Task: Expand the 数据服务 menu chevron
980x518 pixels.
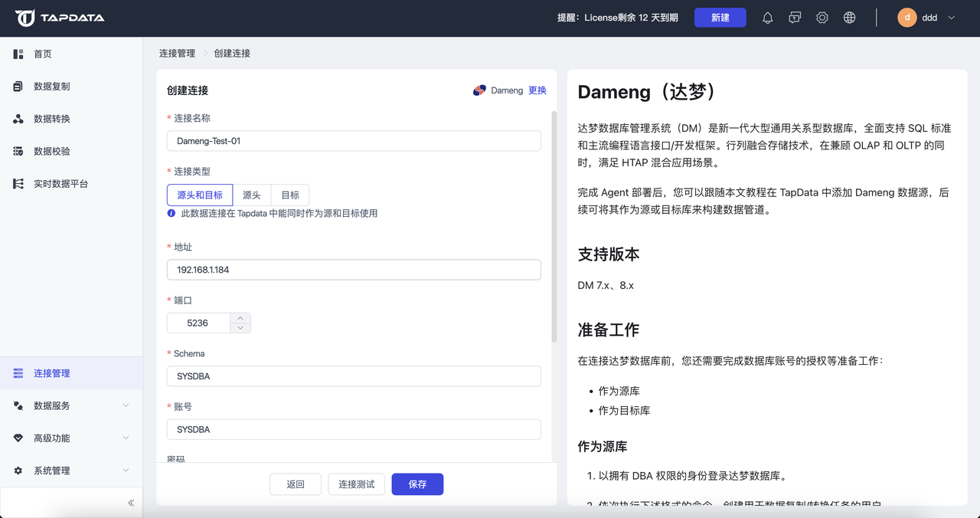Action: point(126,405)
